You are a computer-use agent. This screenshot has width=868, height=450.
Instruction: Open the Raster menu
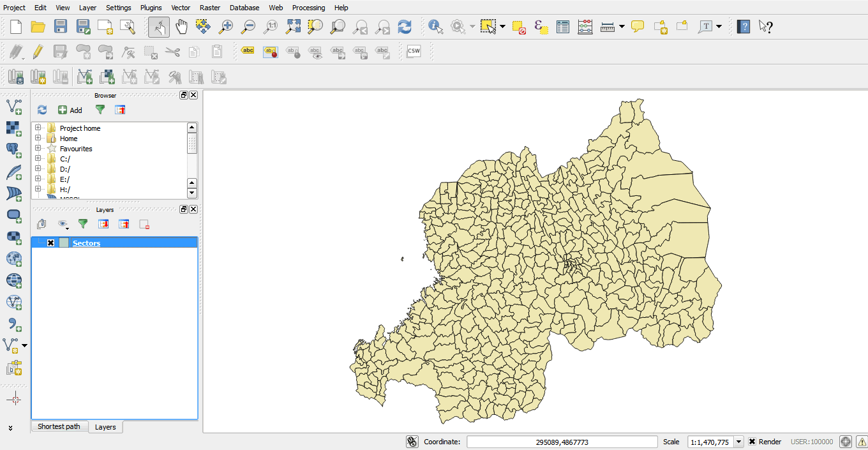pos(210,8)
